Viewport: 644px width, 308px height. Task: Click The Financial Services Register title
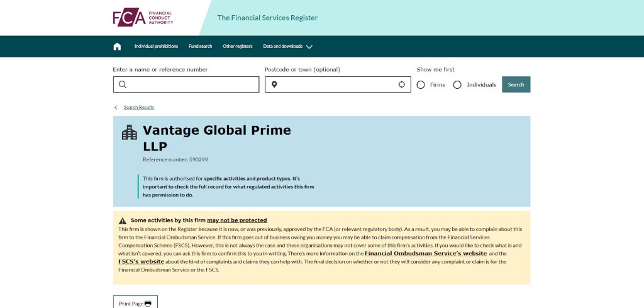click(267, 18)
